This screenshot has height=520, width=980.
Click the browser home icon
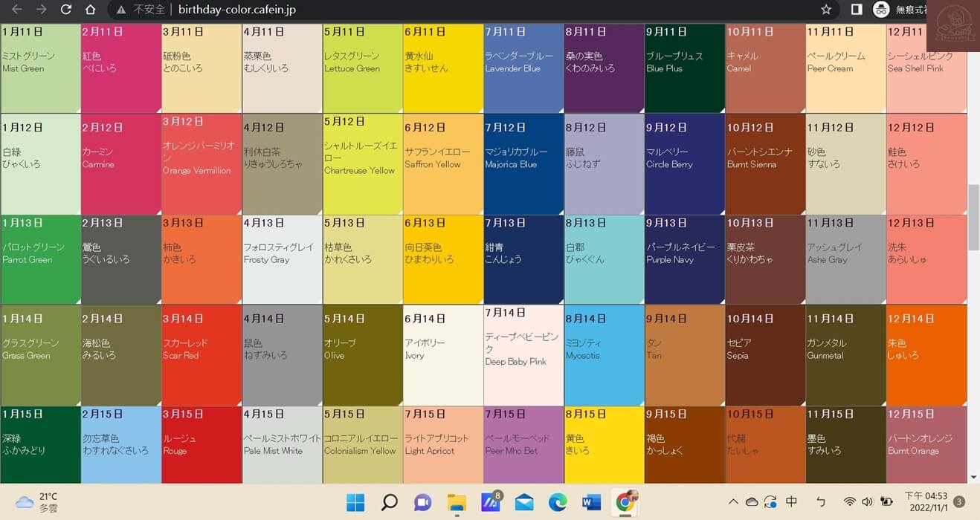pos(90,10)
